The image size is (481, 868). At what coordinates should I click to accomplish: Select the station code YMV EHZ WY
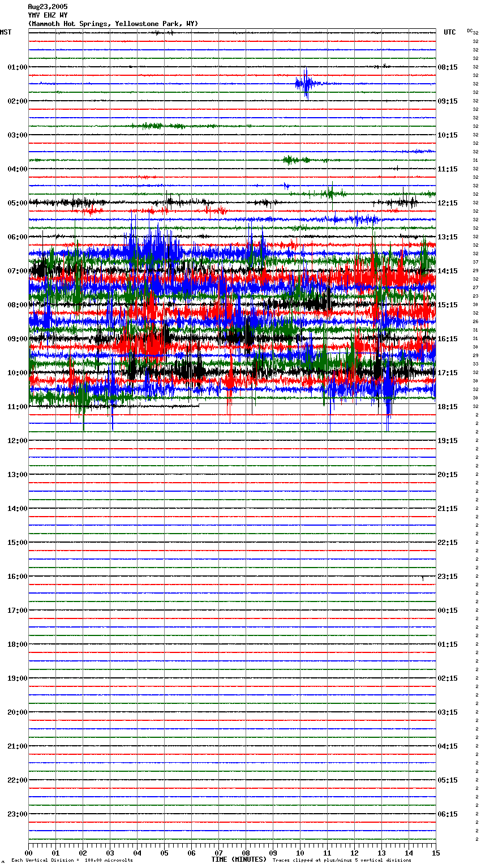point(48,15)
